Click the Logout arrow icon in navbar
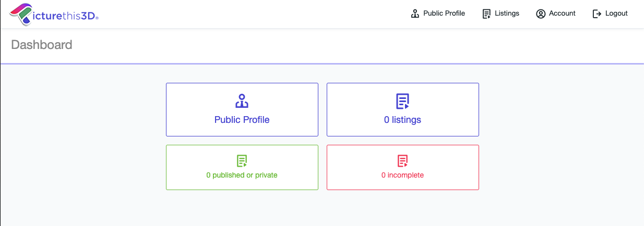 tap(597, 14)
